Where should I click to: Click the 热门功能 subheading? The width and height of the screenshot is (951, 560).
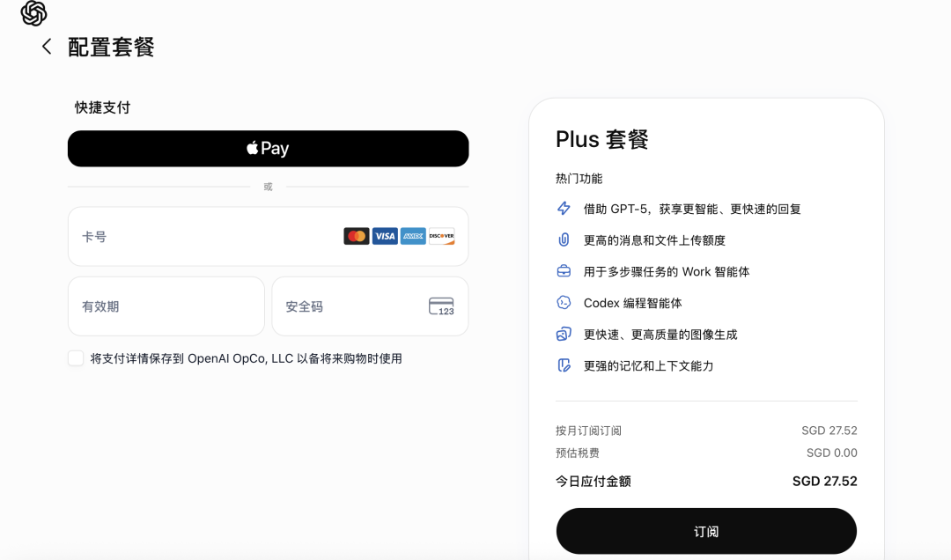coord(579,179)
